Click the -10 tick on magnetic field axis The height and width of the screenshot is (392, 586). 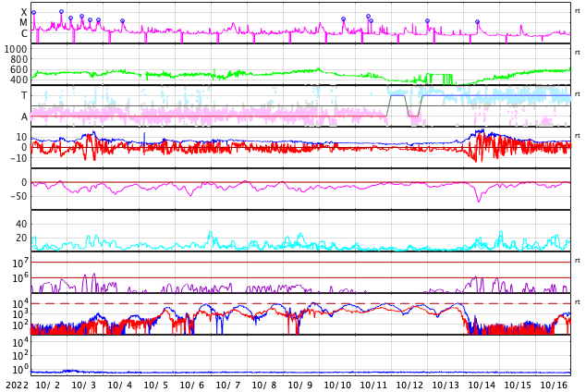coord(18,158)
